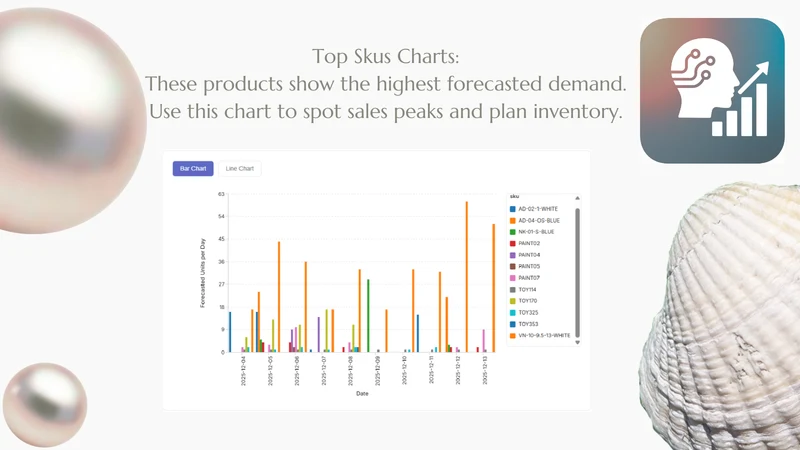Click the 2025-12-12 date axis label
800x450 pixels.
click(458, 371)
